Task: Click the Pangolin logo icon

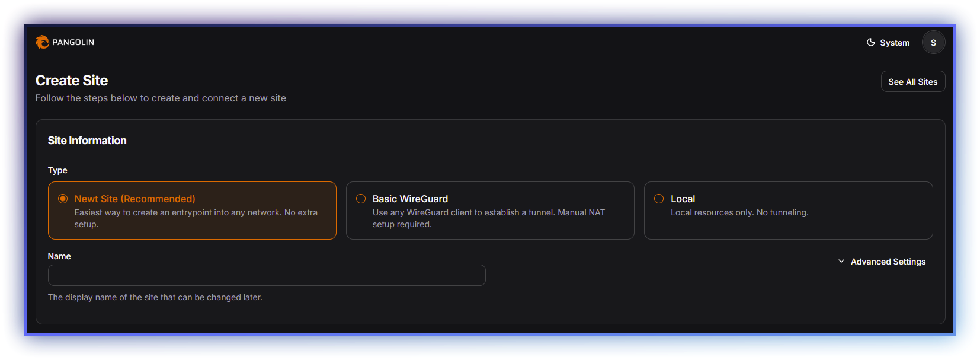Action: tap(42, 42)
